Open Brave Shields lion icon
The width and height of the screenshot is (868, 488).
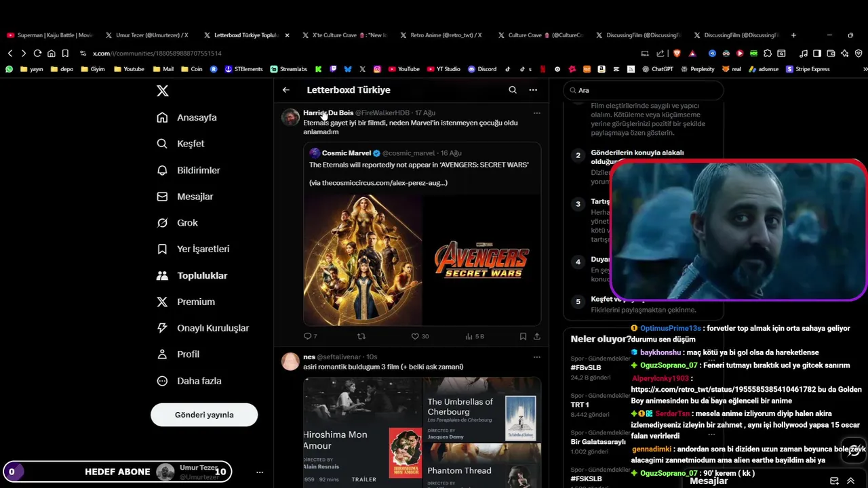coord(676,53)
